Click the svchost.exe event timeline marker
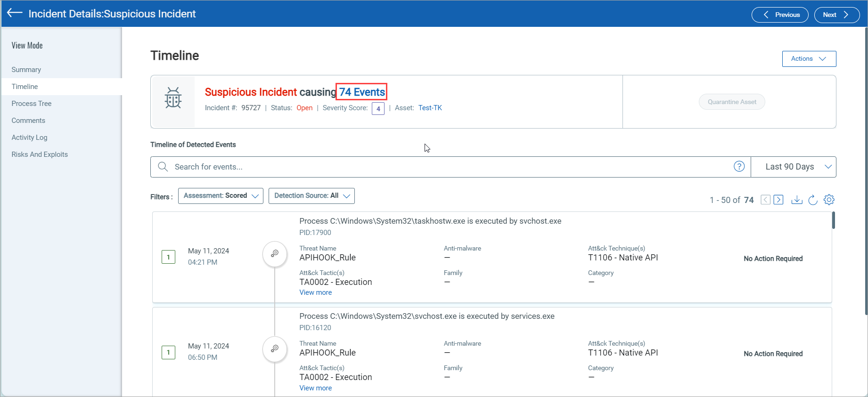The image size is (868, 397). click(275, 349)
